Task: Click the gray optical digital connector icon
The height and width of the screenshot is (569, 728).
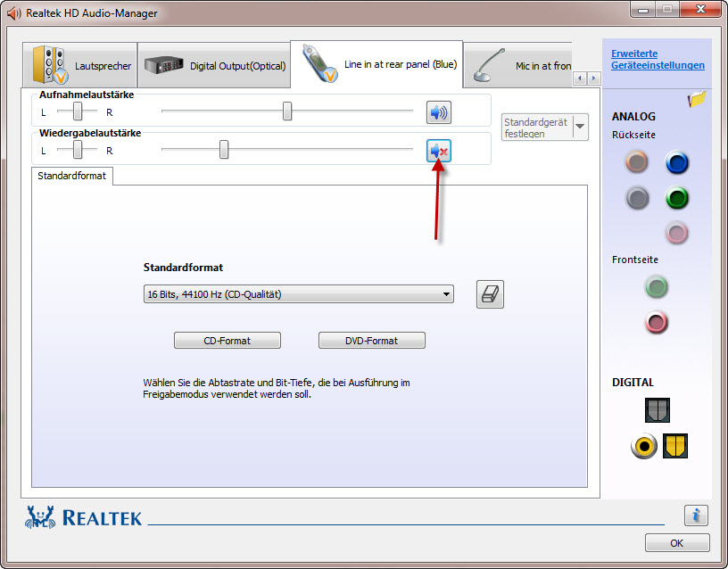Action: click(657, 410)
